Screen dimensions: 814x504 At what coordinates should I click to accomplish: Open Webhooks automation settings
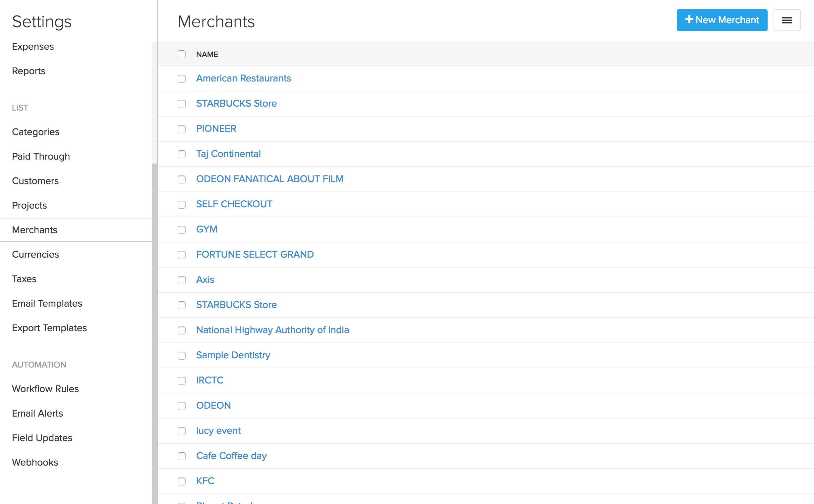click(35, 462)
